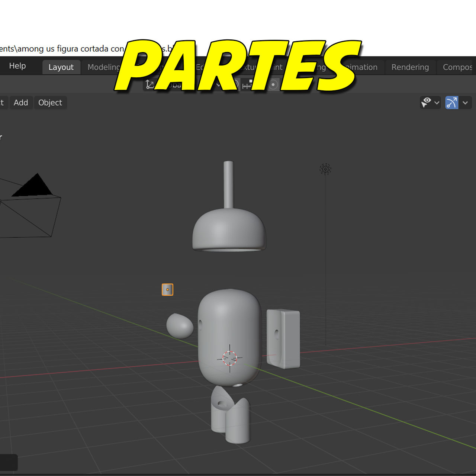Expand the gizmo settings chevron
The image size is (476, 476).
coord(465,103)
